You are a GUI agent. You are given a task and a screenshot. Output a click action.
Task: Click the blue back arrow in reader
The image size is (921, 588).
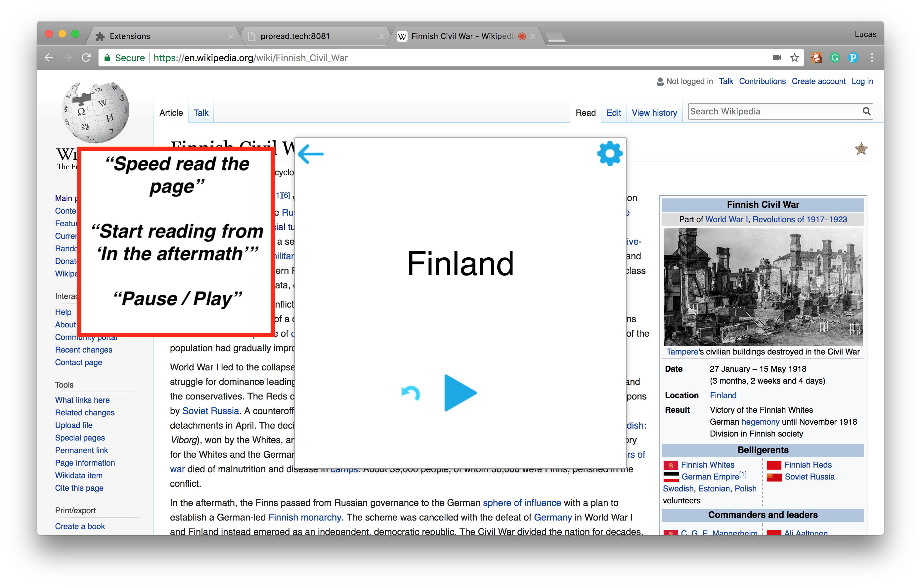(x=311, y=154)
